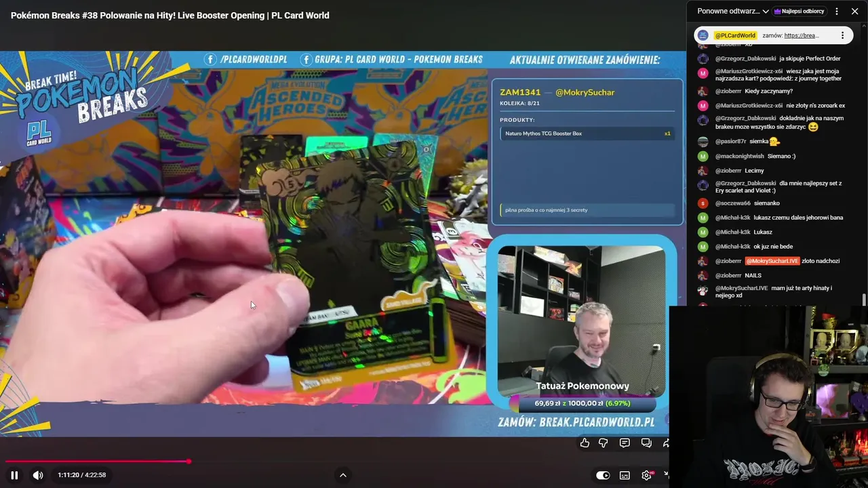Pause the video playback
The width and height of the screenshot is (868, 488).
tap(14, 475)
